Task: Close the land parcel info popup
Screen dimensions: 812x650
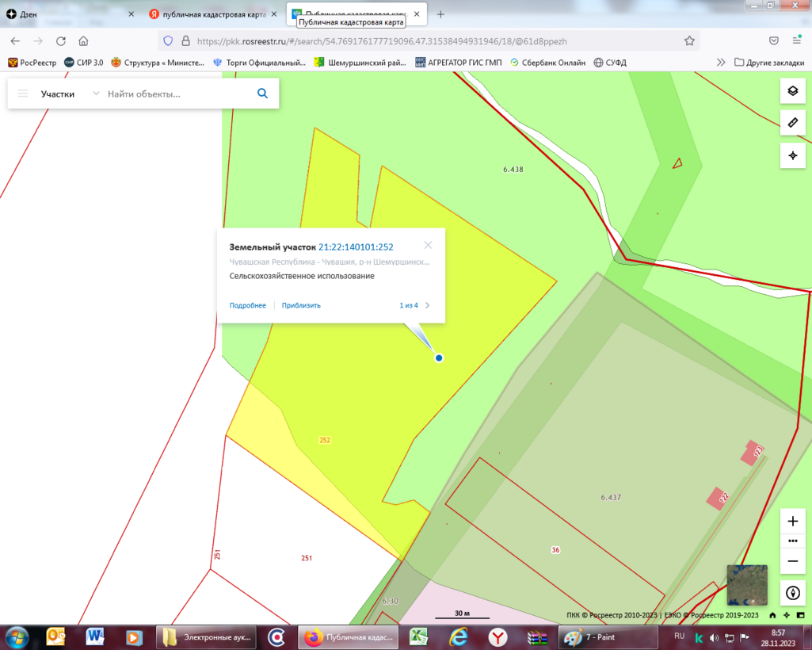Action: point(428,246)
